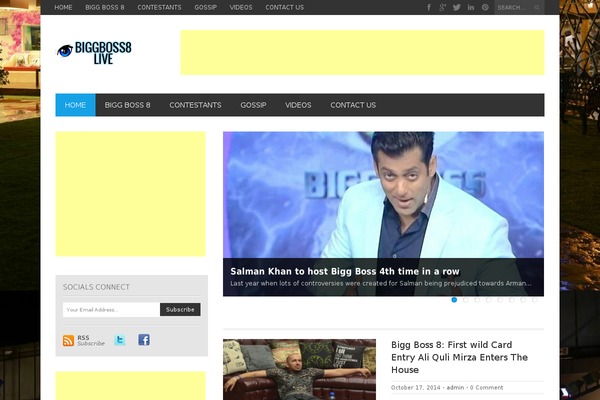Click GOSSIP in the top dark bar
Image resolution: width=600 pixels, height=400 pixels.
pyautogui.click(x=205, y=7)
